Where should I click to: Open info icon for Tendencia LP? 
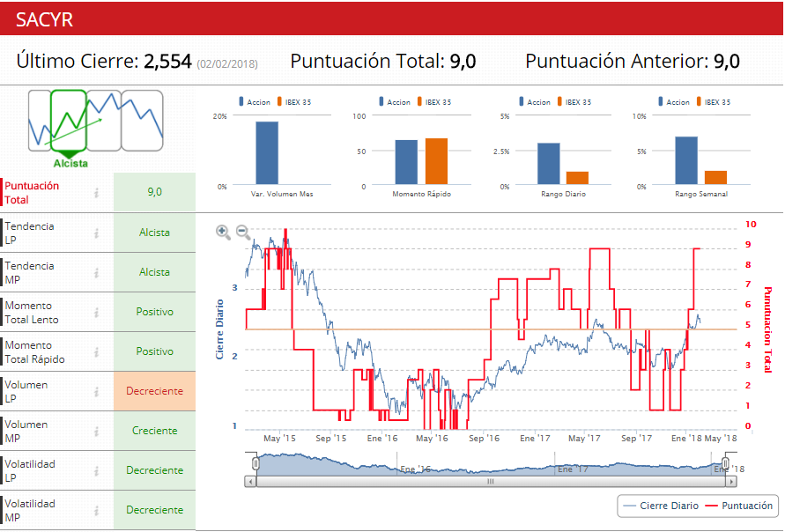pos(96,233)
